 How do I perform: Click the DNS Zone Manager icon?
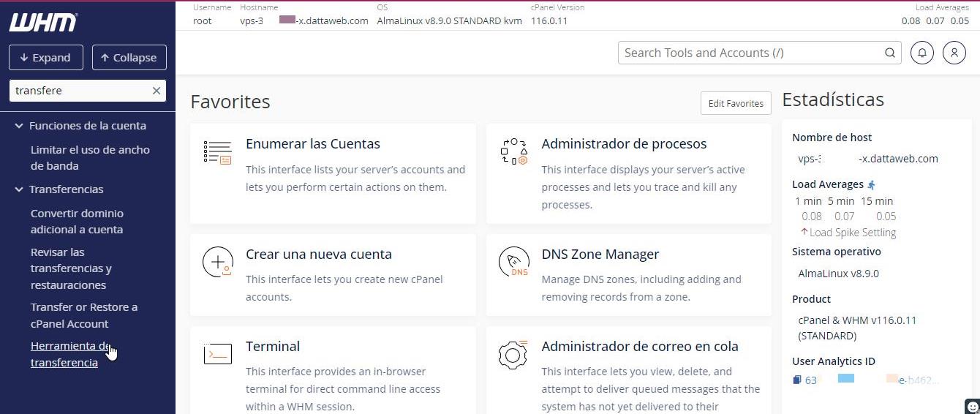coord(513,262)
